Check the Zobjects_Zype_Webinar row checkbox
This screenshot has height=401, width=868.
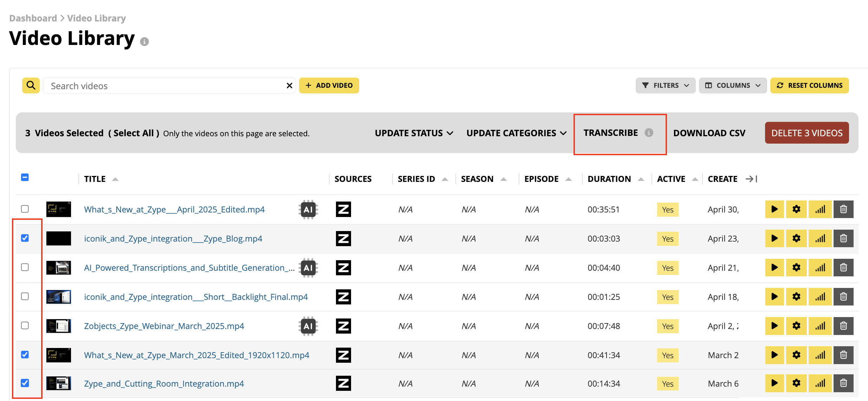click(x=25, y=326)
